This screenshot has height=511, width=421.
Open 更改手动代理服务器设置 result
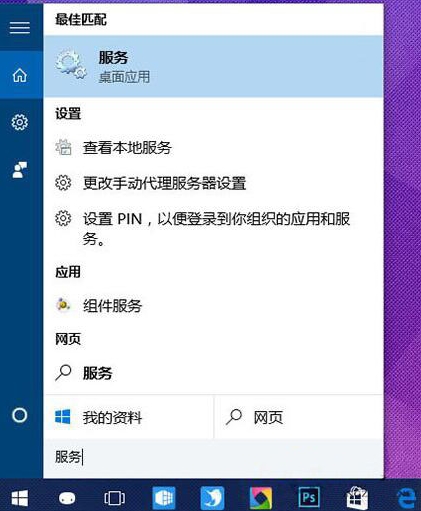click(213, 183)
